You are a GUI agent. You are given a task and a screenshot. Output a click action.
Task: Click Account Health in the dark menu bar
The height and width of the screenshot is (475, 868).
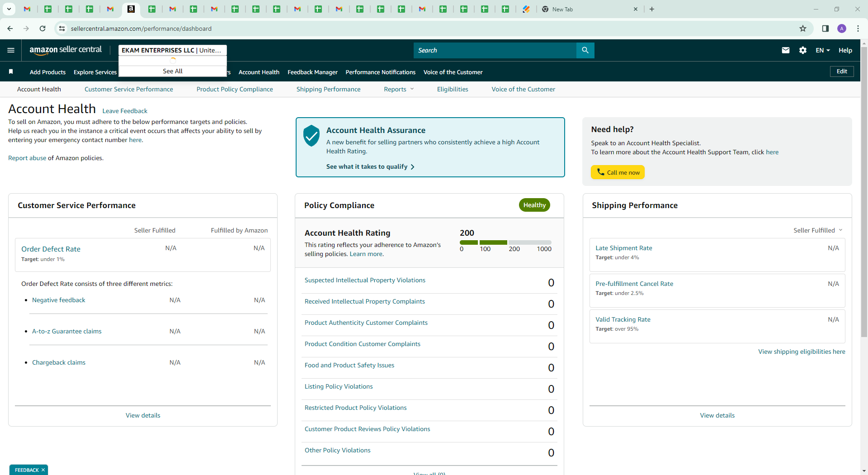pos(259,72)
